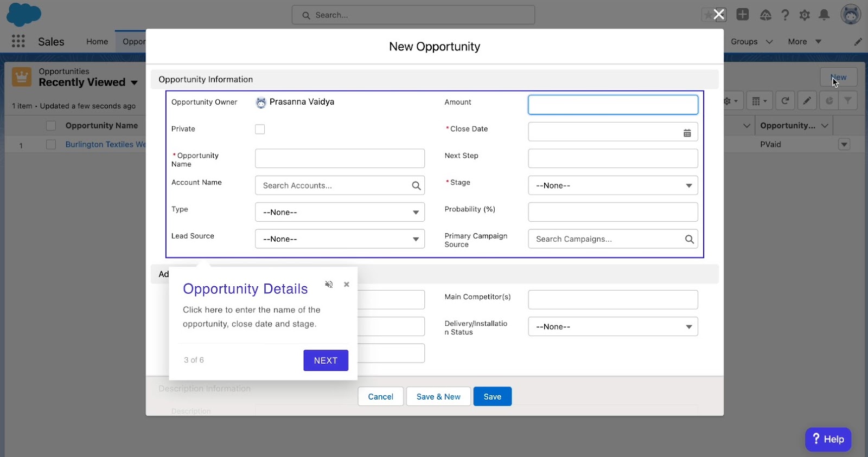This screenshot has height=457, width=868.
Task: Click the global Search box
Action: (413, 15)
